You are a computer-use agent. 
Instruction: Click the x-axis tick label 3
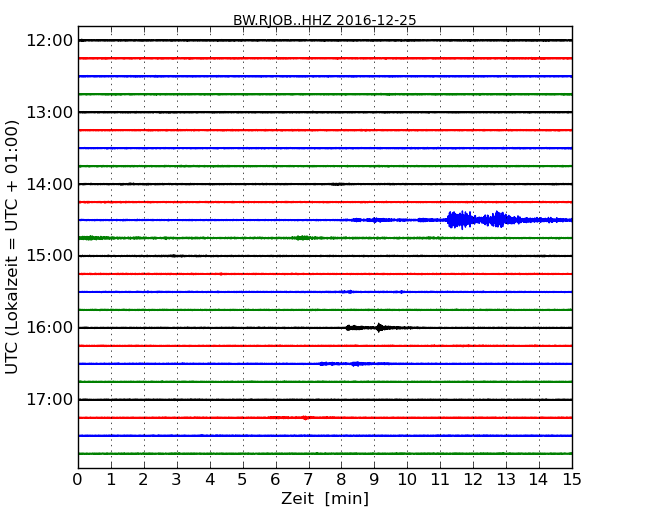point(177,480)
